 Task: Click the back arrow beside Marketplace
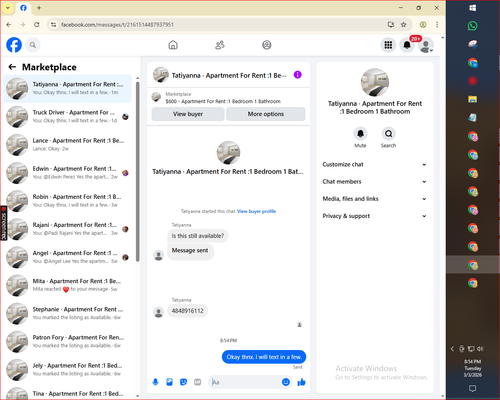point(12,67)
